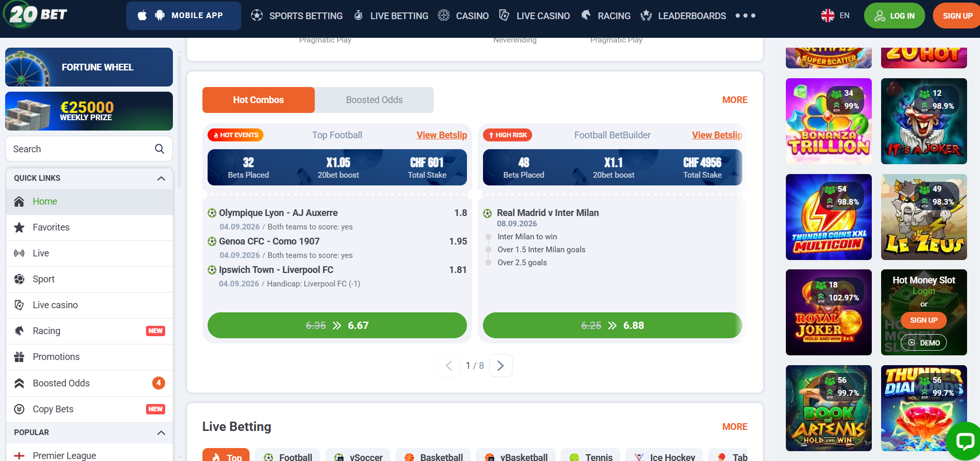This screenshot has width=980, height=461.
Task: Click the Sign Up button in header
Action: [x=957, y=16]
